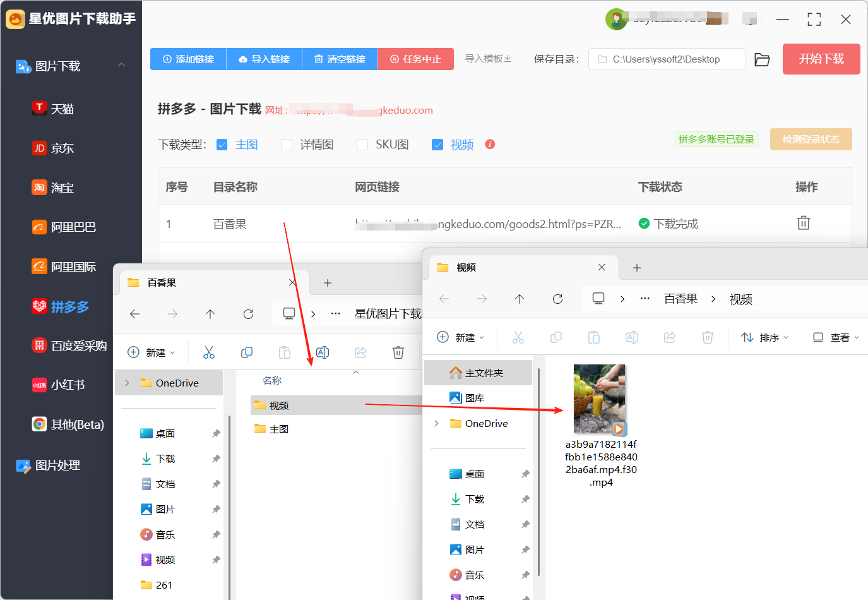Click the 开始下载 button
The image size is (868, 600).
pos(821,59)
